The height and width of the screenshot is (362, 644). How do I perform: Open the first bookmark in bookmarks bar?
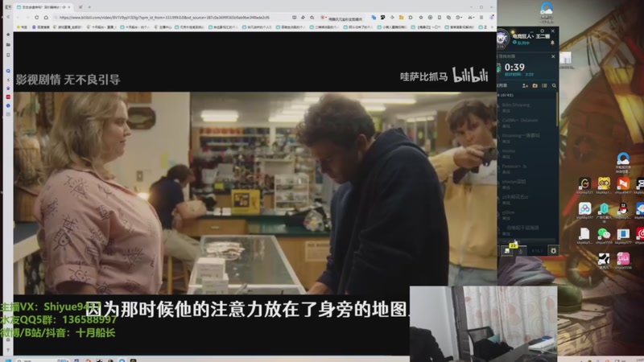point(22,27)
